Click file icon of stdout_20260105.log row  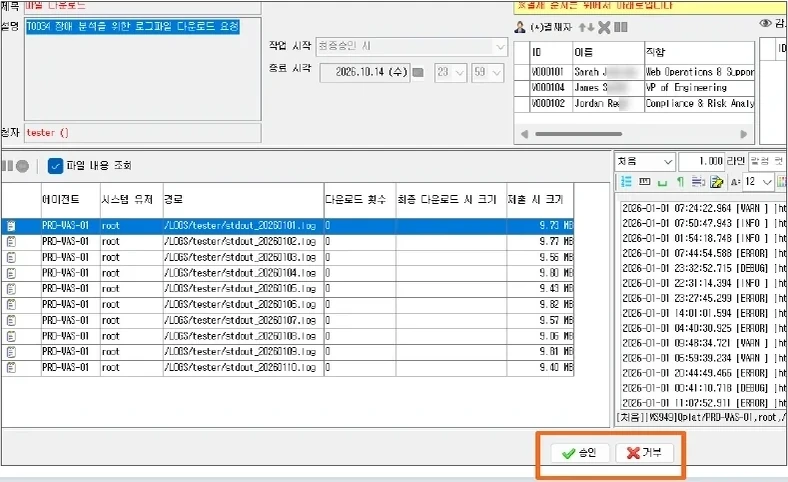click(x=11, y=289)
